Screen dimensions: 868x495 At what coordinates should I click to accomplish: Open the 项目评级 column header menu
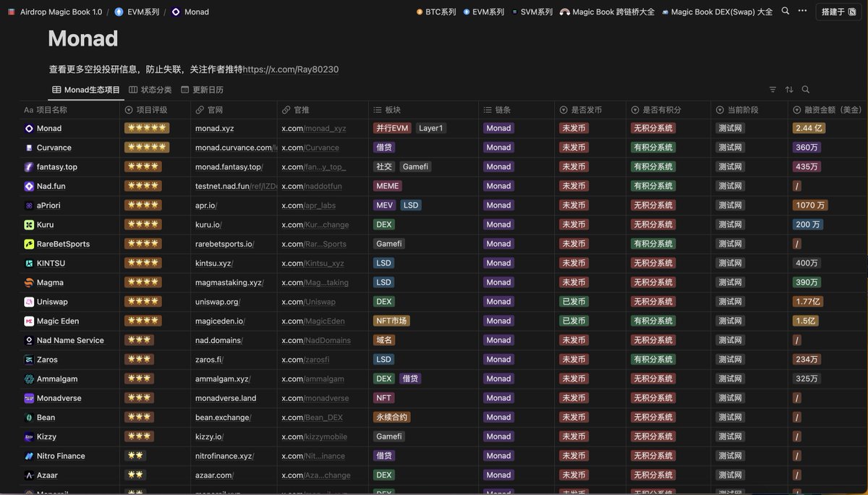(156, 110)
